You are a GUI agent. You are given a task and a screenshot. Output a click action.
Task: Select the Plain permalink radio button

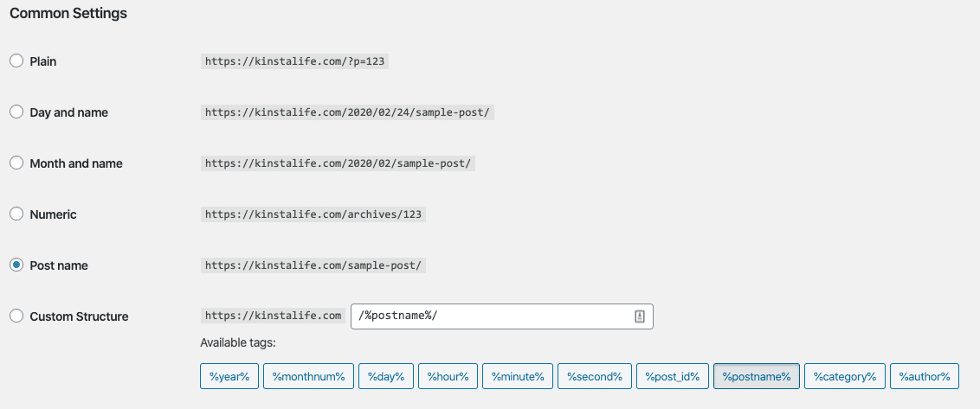point(16,61)
